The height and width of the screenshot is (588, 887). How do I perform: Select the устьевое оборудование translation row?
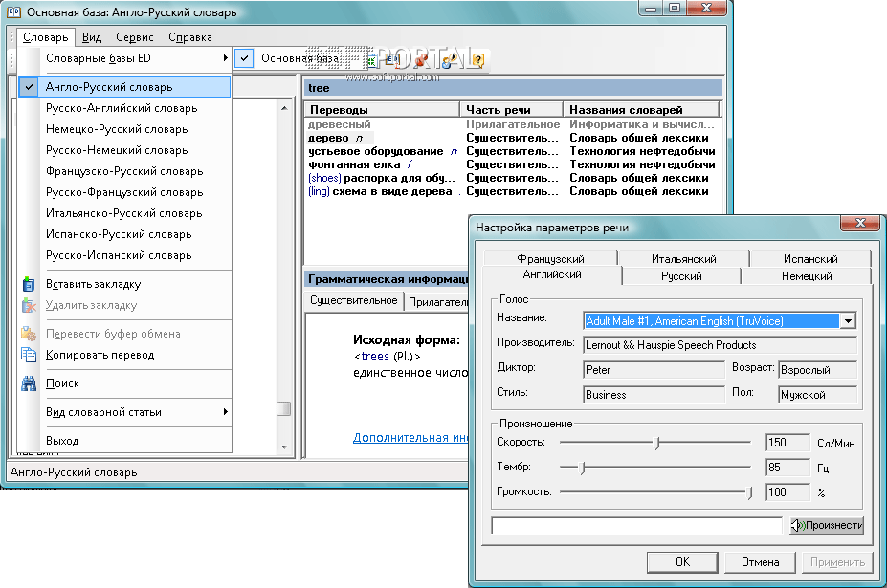tap(513, 151)
